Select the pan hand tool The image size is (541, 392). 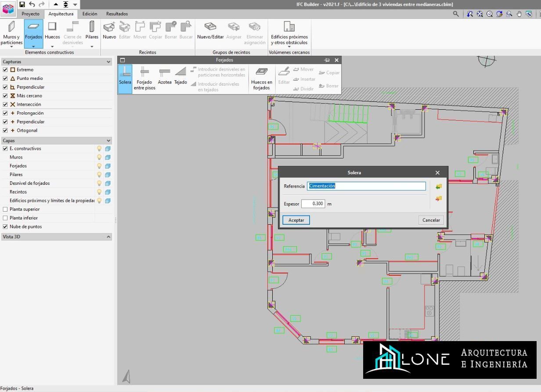[519, 14]
